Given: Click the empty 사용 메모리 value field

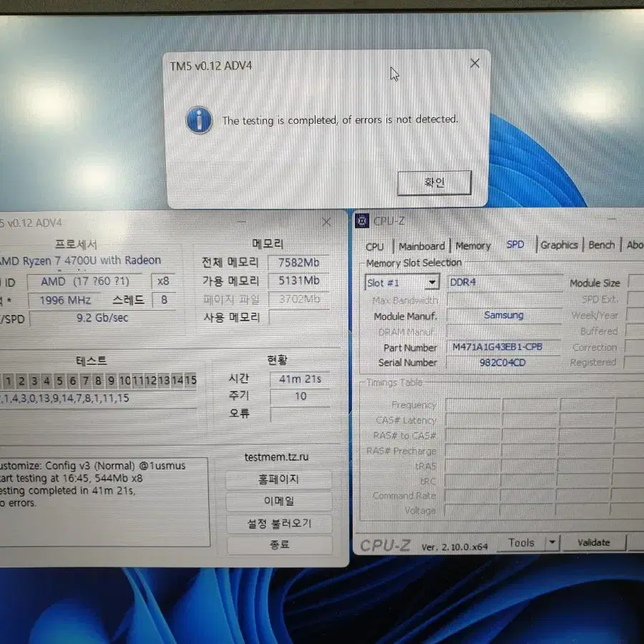Looking at the screenshot, I should point(299,317).
